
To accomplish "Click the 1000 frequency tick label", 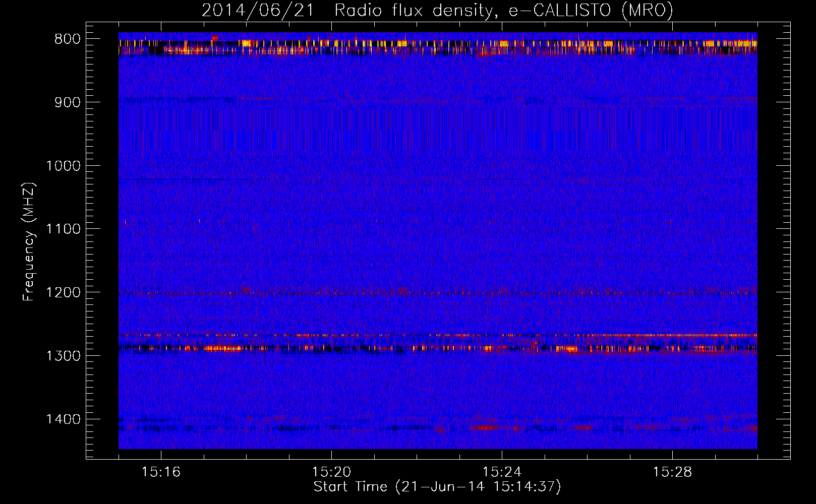I will tap(63, 166).
